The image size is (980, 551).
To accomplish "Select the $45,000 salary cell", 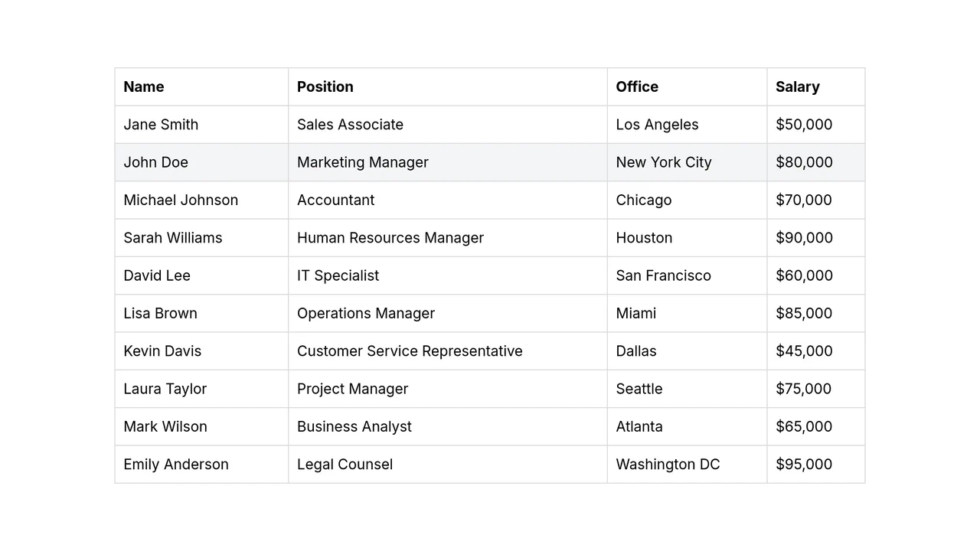I will click(816, 351).
